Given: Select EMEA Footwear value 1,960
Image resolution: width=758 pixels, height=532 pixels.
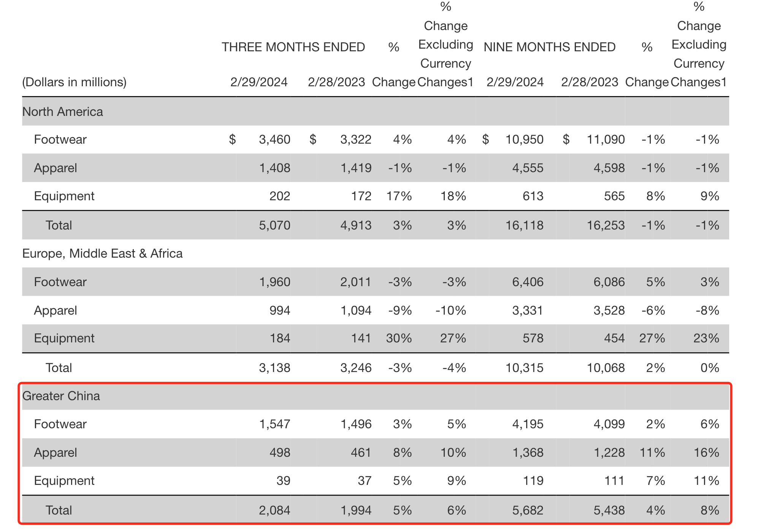Looking at the screenshot, I should [274, 282].
